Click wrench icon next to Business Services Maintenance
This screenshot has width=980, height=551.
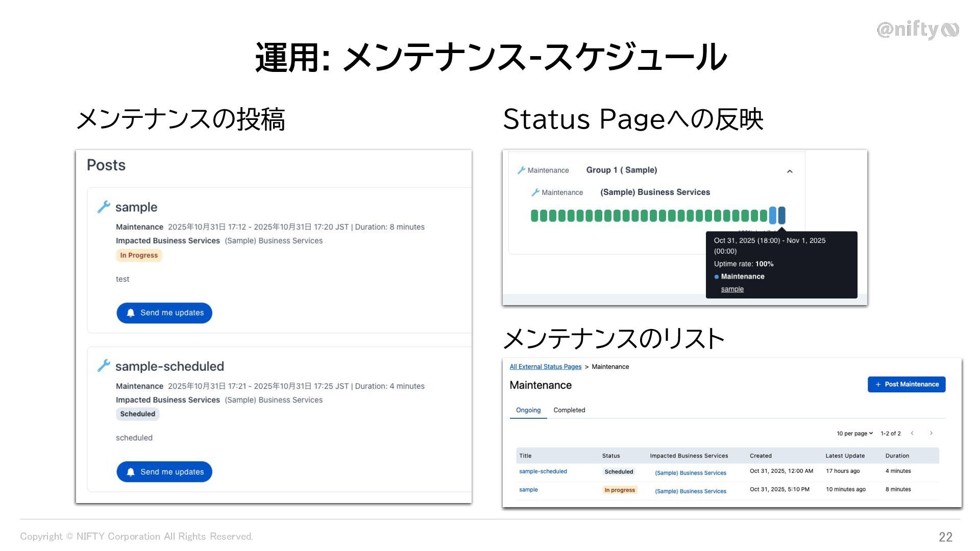tap(535, 192)
